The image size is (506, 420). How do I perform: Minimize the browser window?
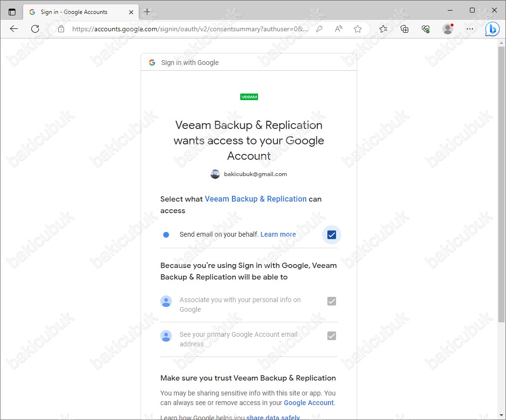tap(450, 10)
